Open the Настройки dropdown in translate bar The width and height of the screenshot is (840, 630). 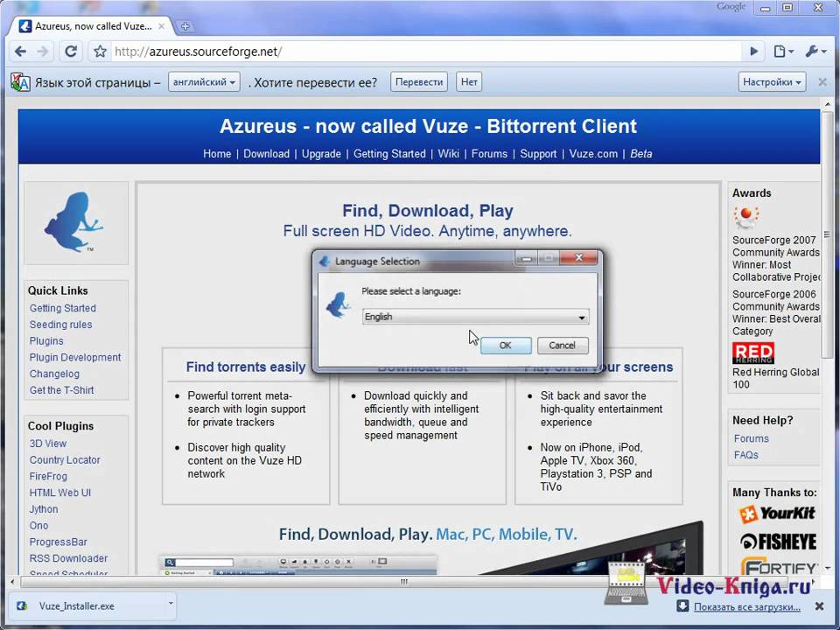coord(772,82)
